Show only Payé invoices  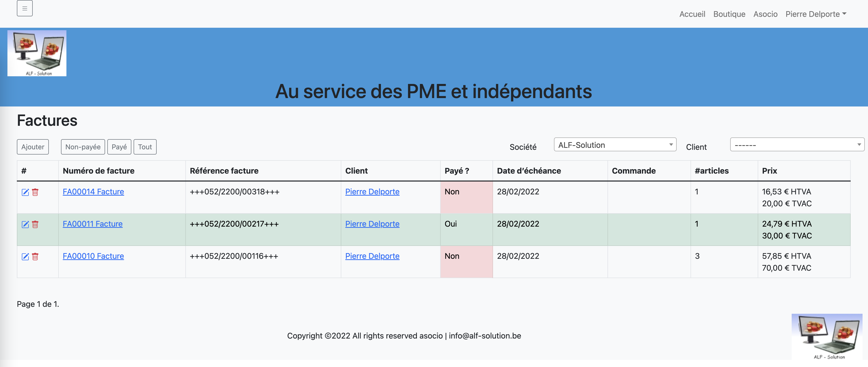click(119, 147)
